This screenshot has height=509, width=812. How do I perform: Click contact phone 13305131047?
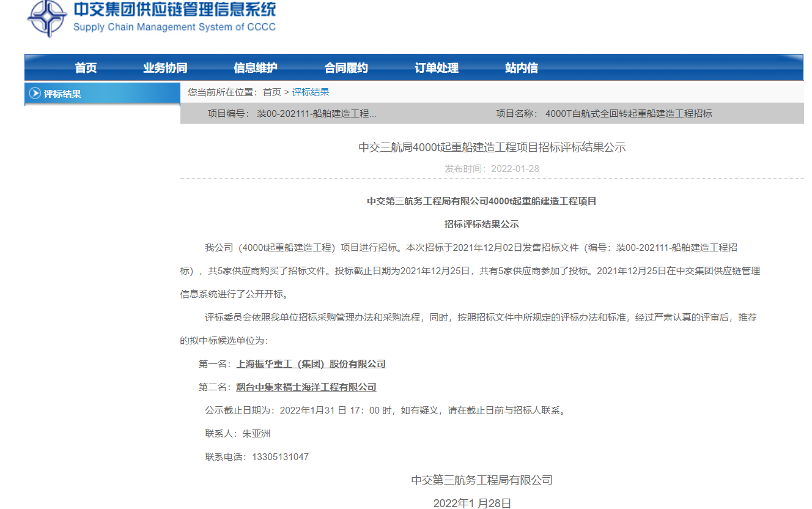(x=280, y=457)
